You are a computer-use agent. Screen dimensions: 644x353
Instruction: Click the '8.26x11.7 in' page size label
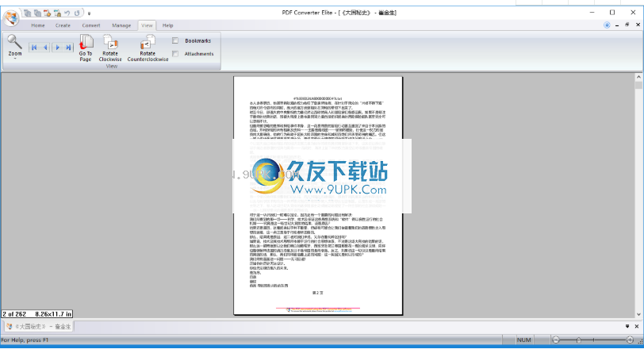[x=53, y=314]
